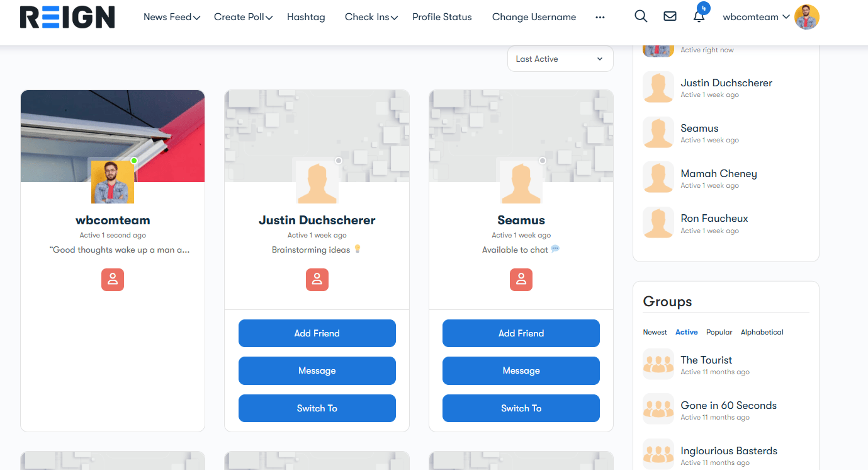
Task: Go to Profile Status menu item
Action: [442, 18]
